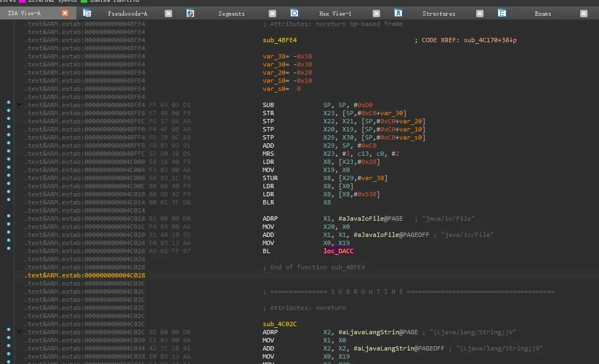The height and width of the screenshot is (364, 599).
Task: Close the Segments tab
Action: (x=272, y=14)
